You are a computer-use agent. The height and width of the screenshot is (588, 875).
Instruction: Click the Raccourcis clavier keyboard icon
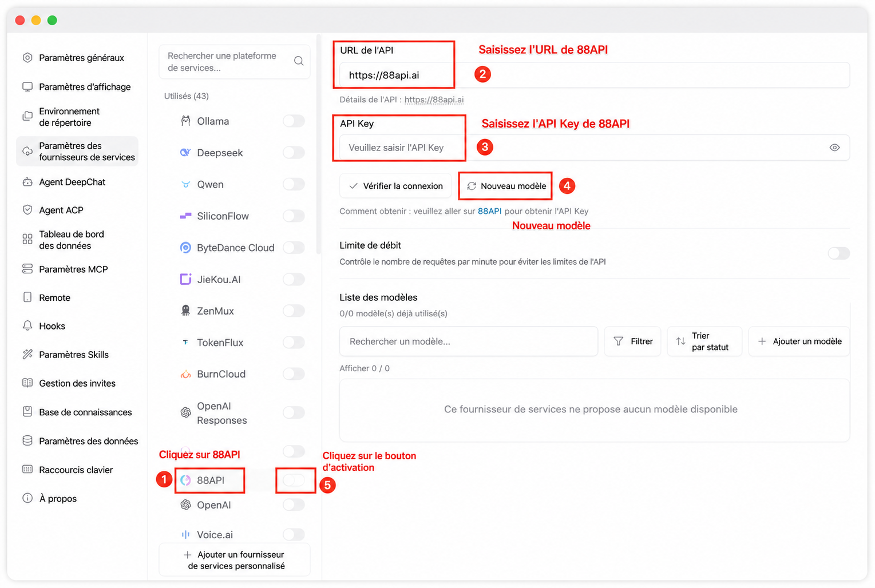pos(27,469)
